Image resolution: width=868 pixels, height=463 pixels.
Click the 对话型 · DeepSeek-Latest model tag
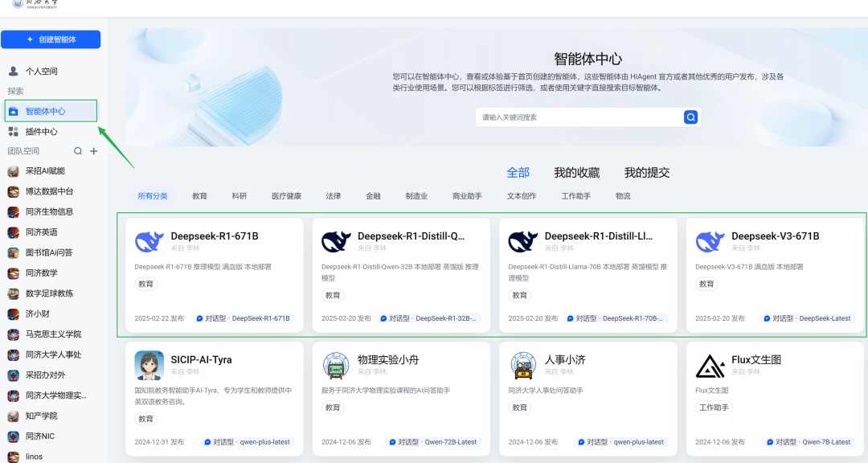(807, 318)
